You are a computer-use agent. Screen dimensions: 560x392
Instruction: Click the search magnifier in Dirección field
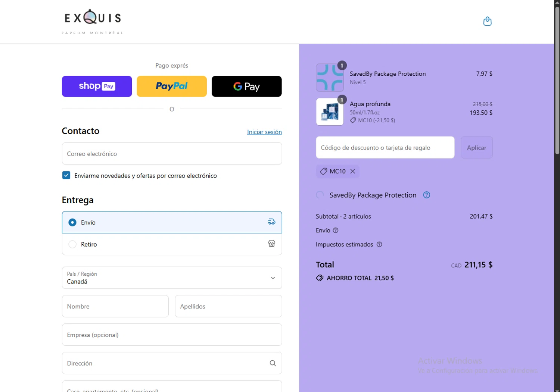pos(273,363)
